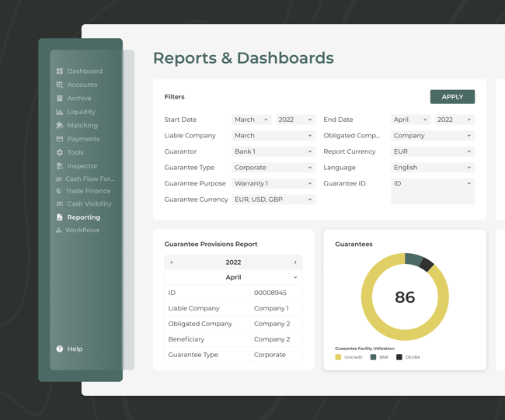Click the Workflows hierarchy icon

click(x=58, y=230)
